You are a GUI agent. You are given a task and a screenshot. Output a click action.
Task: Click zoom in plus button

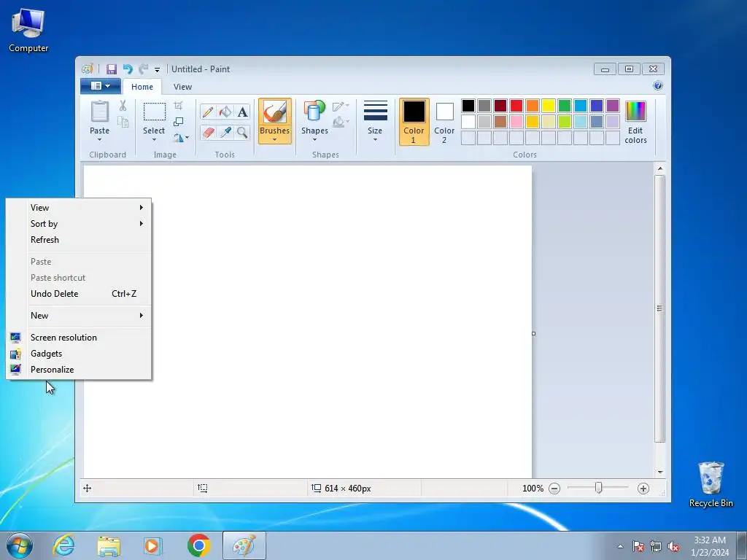coord(643,489)
